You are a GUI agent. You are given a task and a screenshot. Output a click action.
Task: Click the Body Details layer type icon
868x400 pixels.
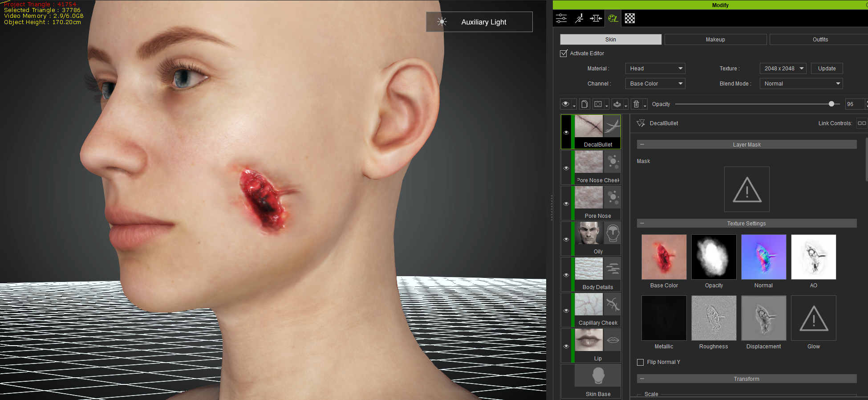[x=612, y=269]
